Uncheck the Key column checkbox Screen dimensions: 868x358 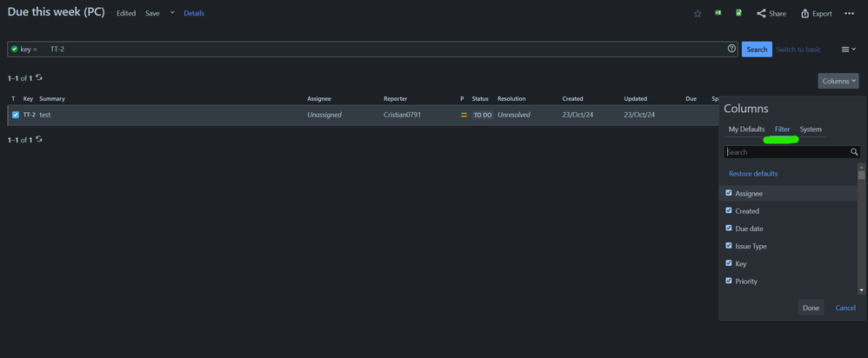[729, 263]
